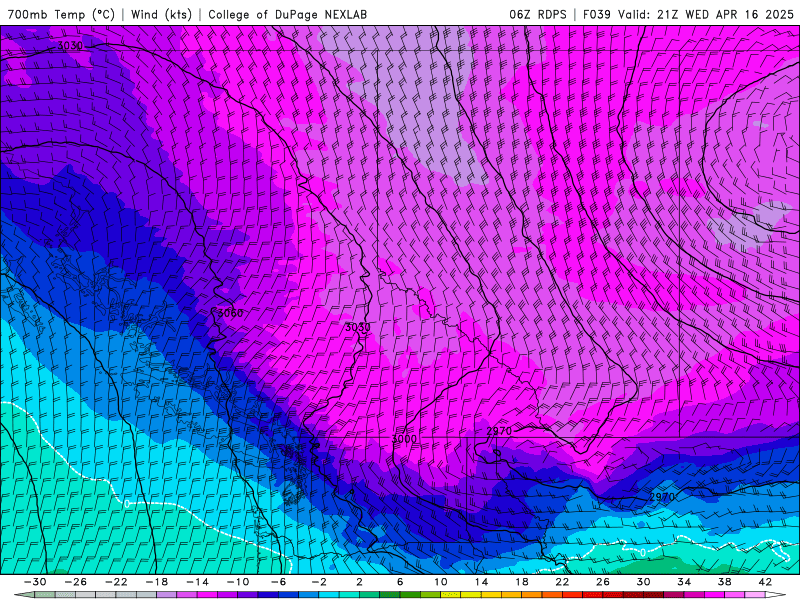
Task: Click the "700mb Temp (°C)" title text
Action: pos(61,14)
